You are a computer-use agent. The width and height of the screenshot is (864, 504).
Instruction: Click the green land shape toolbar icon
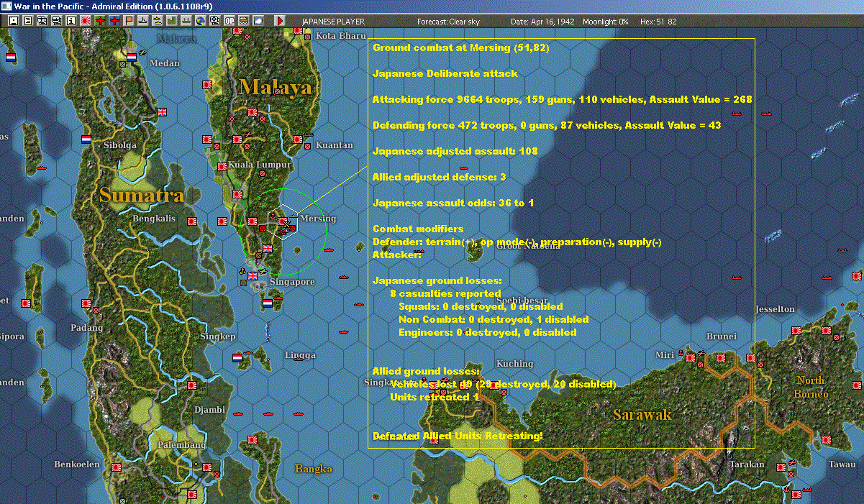172,21
